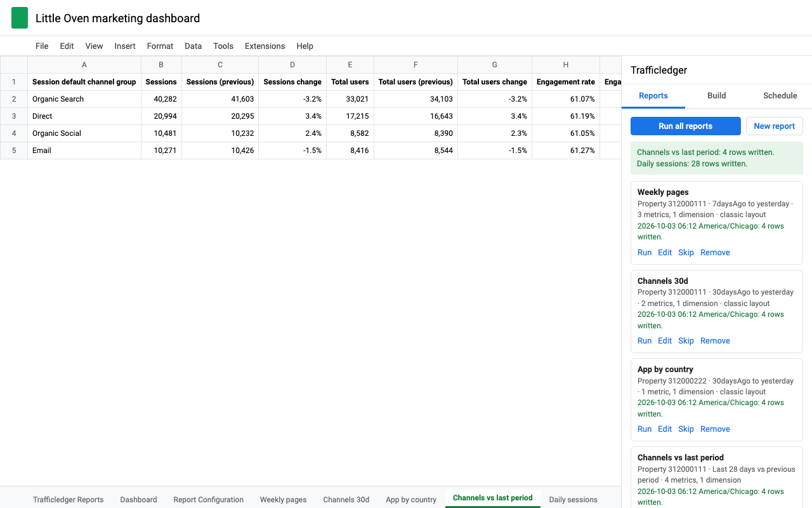
Task: Click the Engagement rate header cell
Action: click(566, 82)
